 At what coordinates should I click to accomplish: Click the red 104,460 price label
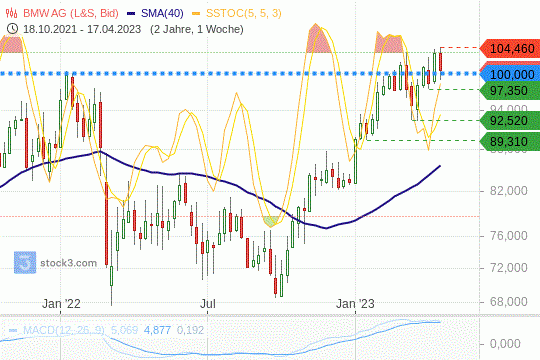click(x=510, y=49)
